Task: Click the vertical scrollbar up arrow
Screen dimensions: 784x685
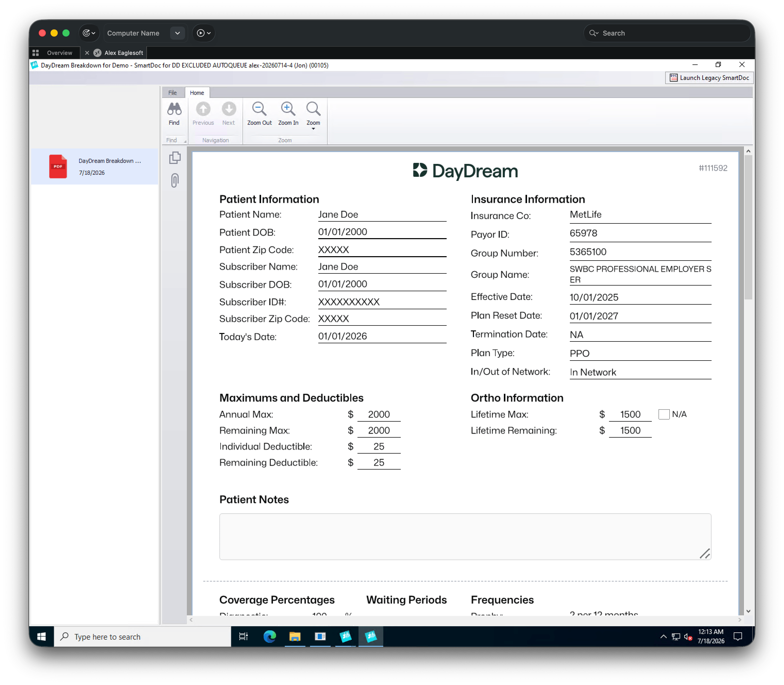Action: tap(748, 151)
